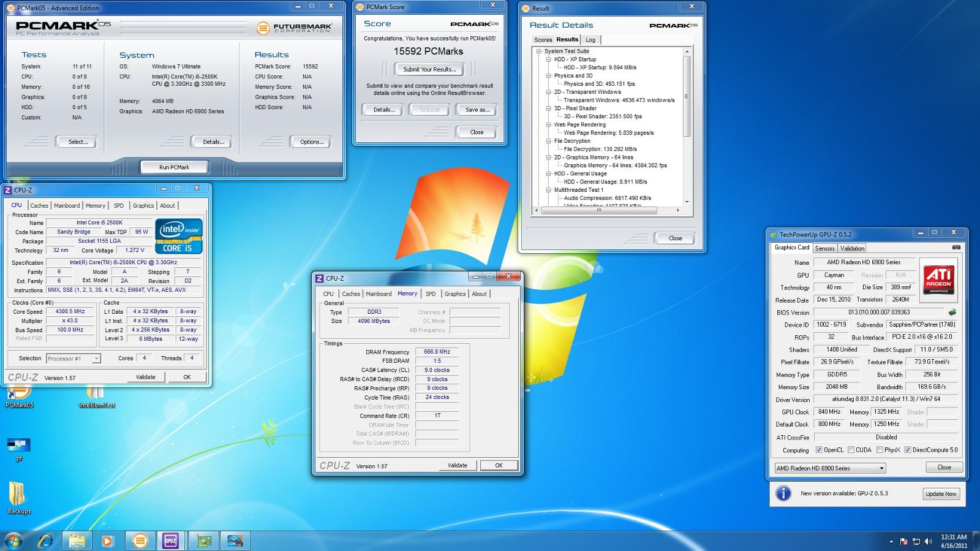Image resolution: width=980 pixels, height=551 pixels.
Task: Collapse HDD - XP Startup node
Action: click(x=549, y=59)
